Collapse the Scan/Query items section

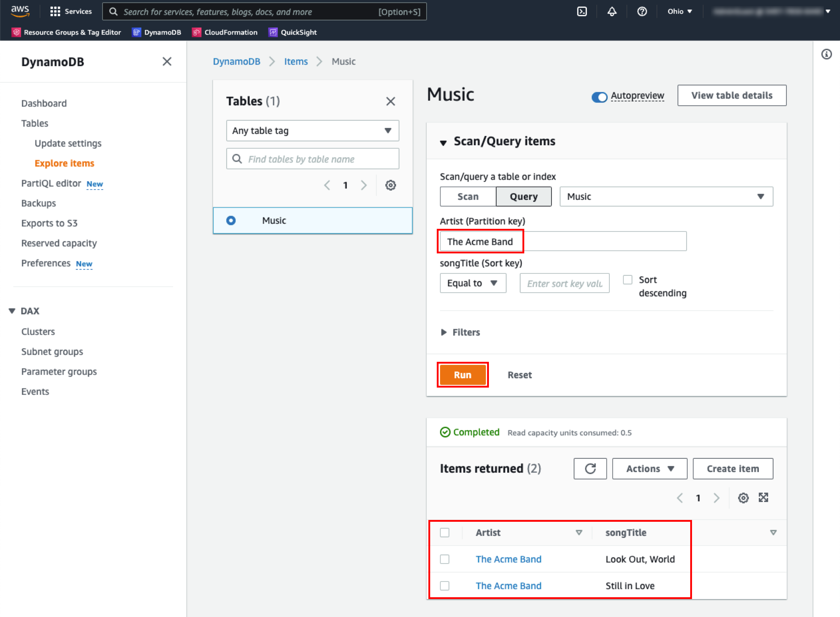pyautogui.click(x=443, y=143)
